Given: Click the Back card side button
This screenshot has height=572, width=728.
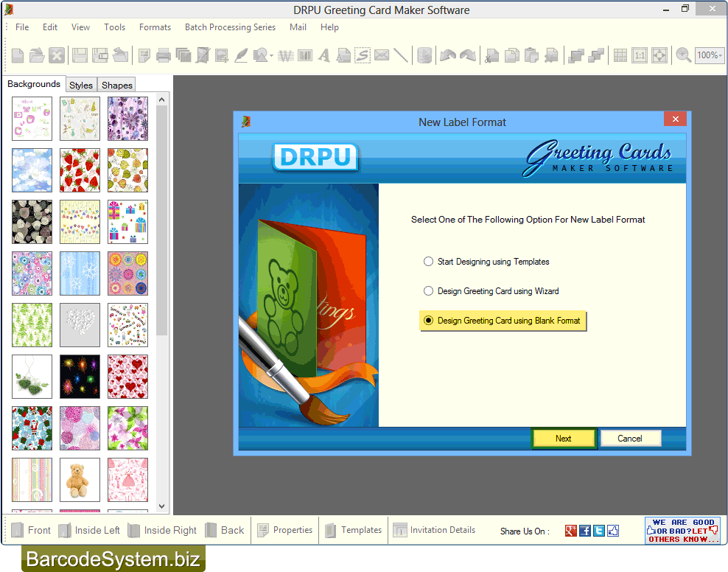Looking at the screenshot, I should point(225,530).
